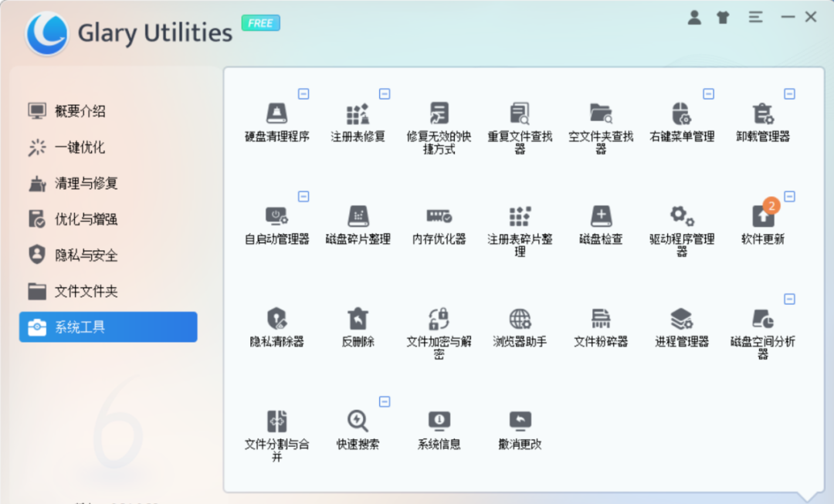Start 重复文件查找器 duplicate finder
The height and width of the screenshot is (504, 834).
520,128
